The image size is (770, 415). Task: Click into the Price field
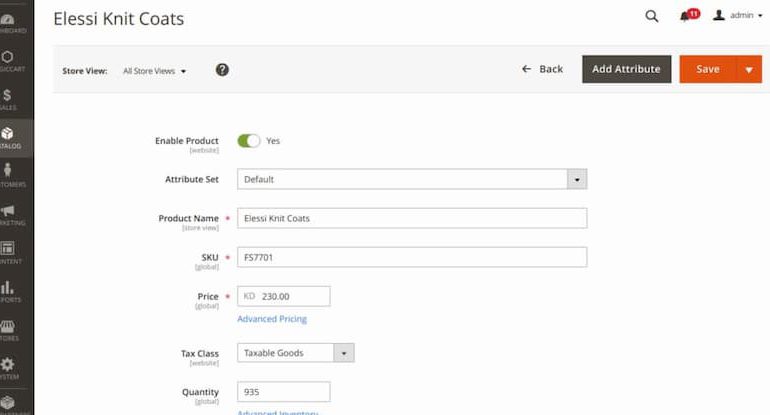284,296
